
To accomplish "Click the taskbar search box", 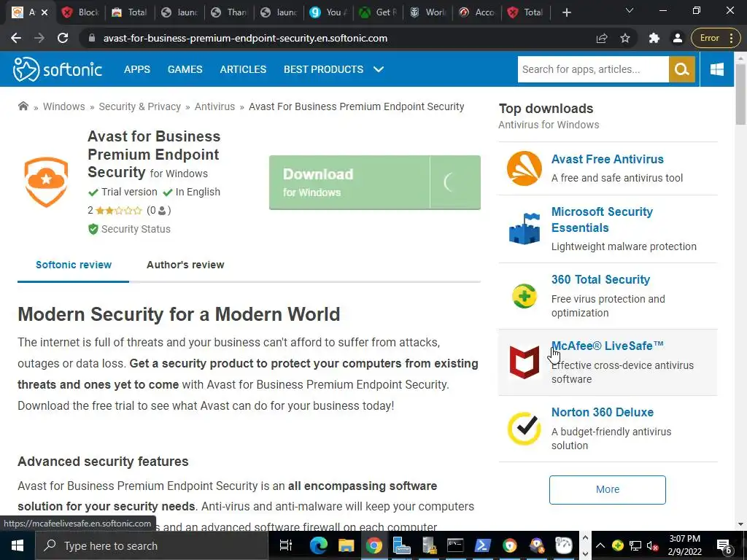I will (152, 545).
